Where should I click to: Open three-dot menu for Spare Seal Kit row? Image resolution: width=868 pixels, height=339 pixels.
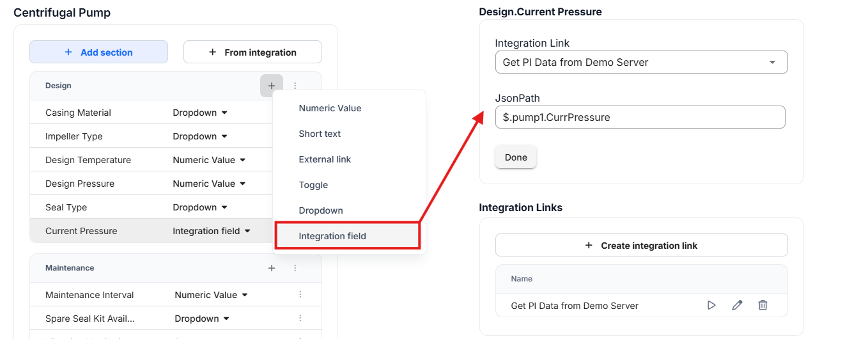pyautogui.click(x=300, y=319)
